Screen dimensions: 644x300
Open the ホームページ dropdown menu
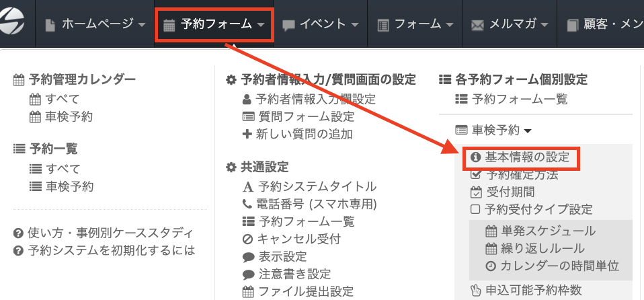click(x=95, y=25)
